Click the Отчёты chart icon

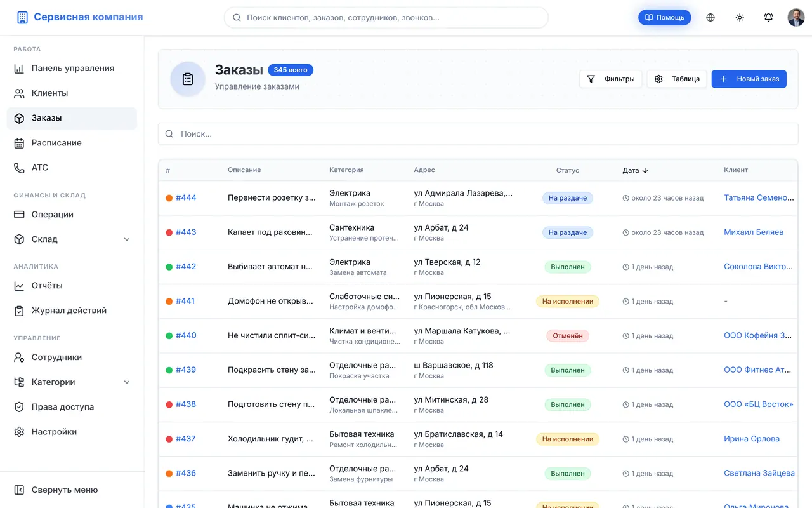coord(19,286)
